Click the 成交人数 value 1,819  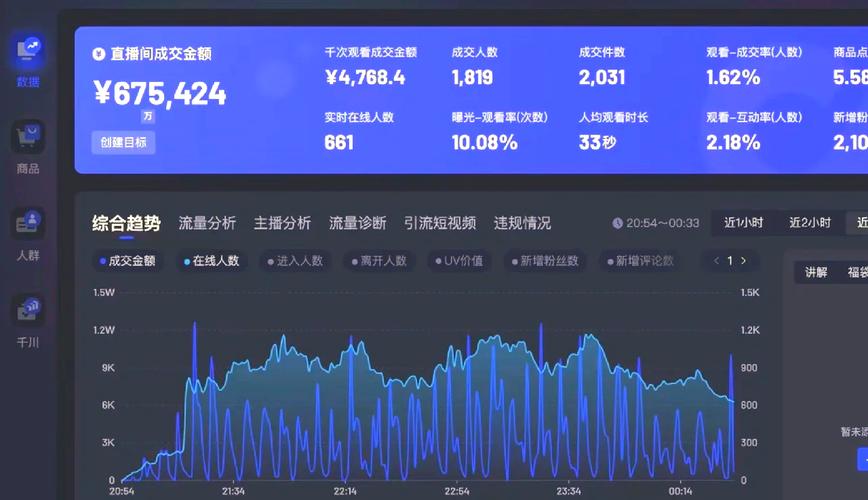tap(472, 78)
